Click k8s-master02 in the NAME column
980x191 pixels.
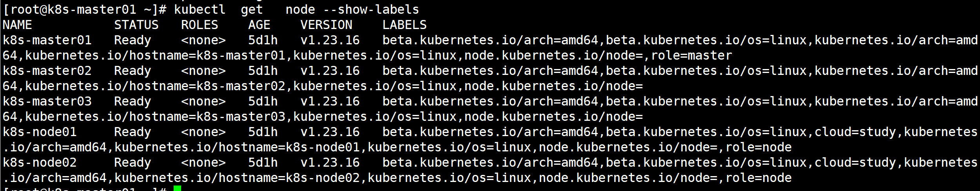(x=47, y=71)
